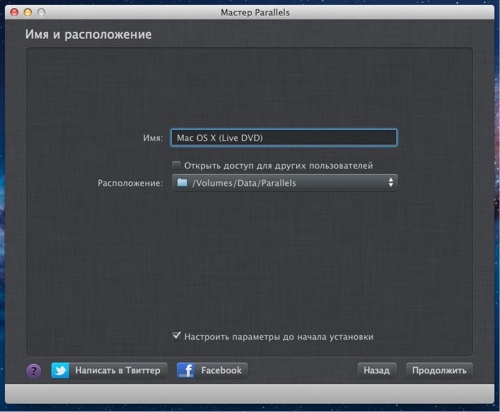Screen dimensions: 500x412
Task: Click "Написать в Твиттер" button
Action: (x=109, y=370)
